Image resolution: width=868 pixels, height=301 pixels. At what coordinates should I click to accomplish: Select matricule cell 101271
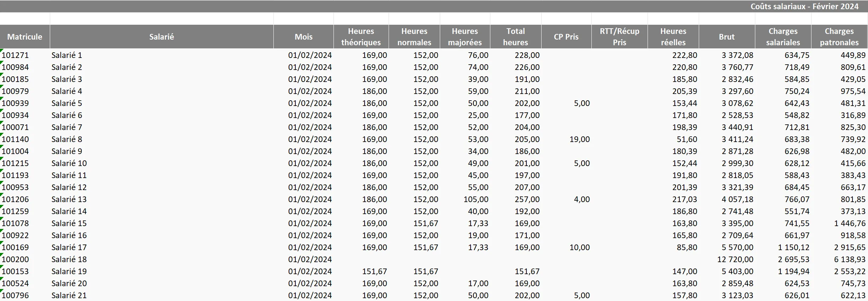pos(15,55)
